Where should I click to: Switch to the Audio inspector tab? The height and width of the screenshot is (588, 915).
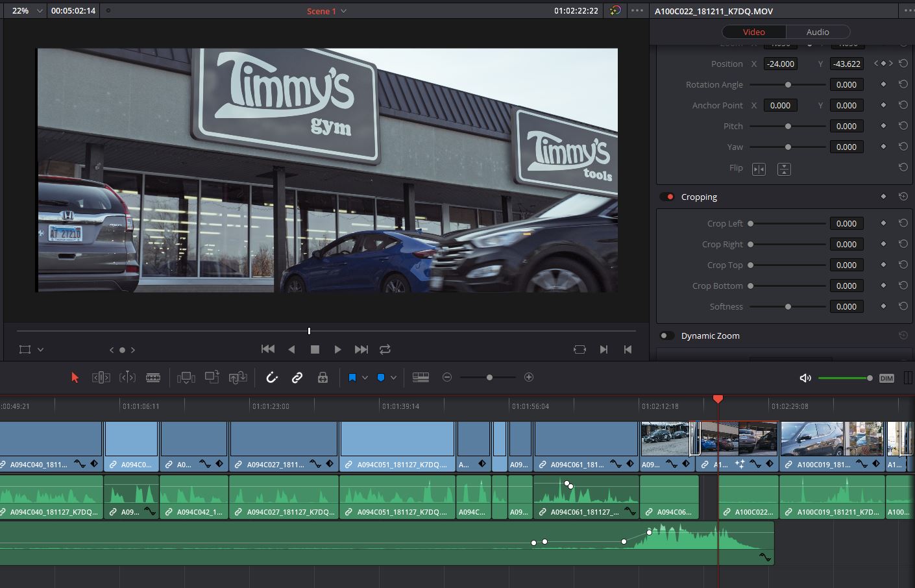pos(818,32)
